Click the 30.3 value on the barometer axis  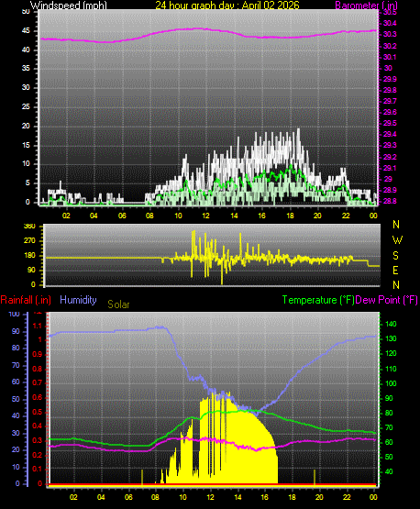390,34
